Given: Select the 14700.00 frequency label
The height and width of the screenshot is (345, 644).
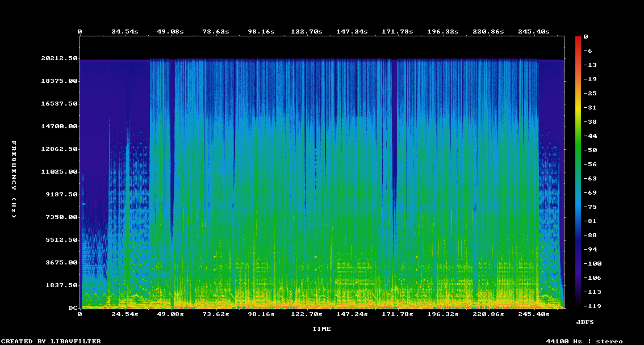Looking at the screenshot, I should coord(59,126).
